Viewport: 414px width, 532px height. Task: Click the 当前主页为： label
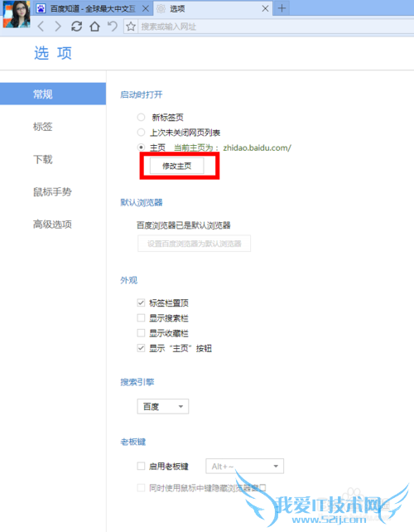click(196, 148)
